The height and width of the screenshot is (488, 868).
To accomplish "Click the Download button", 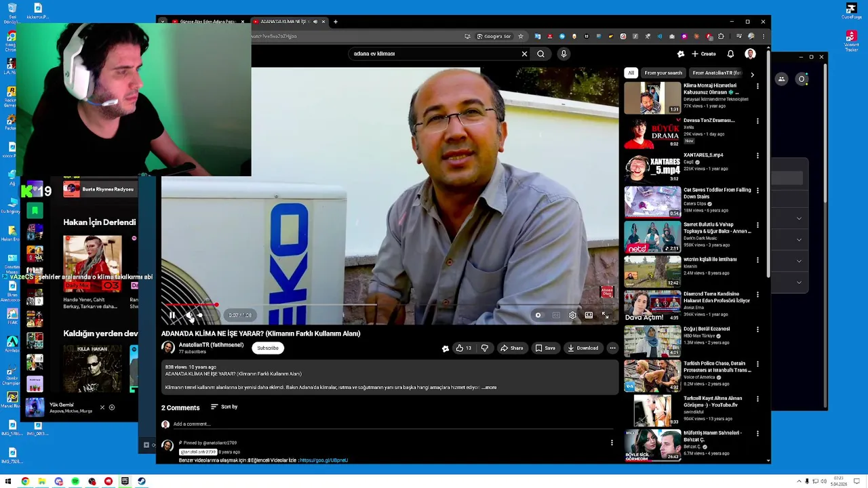I will coord(583,348).
